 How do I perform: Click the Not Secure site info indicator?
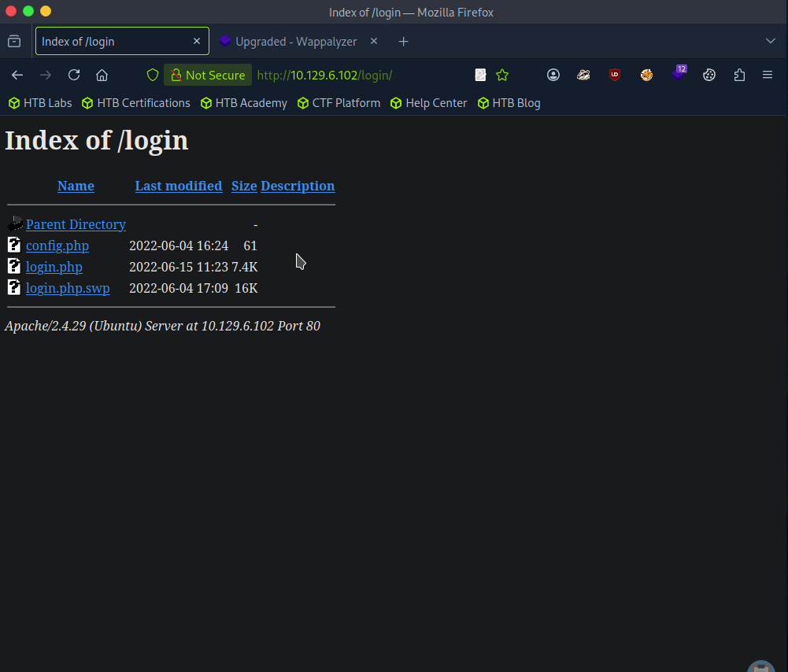[208, 75]
